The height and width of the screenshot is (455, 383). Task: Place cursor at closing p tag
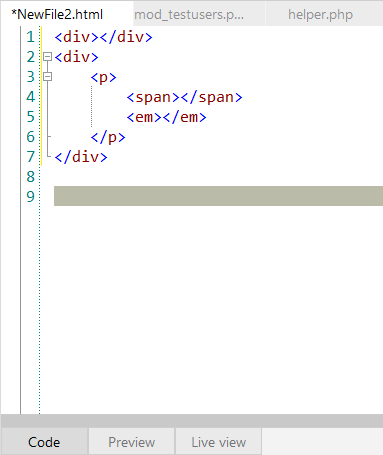[108, 137]
